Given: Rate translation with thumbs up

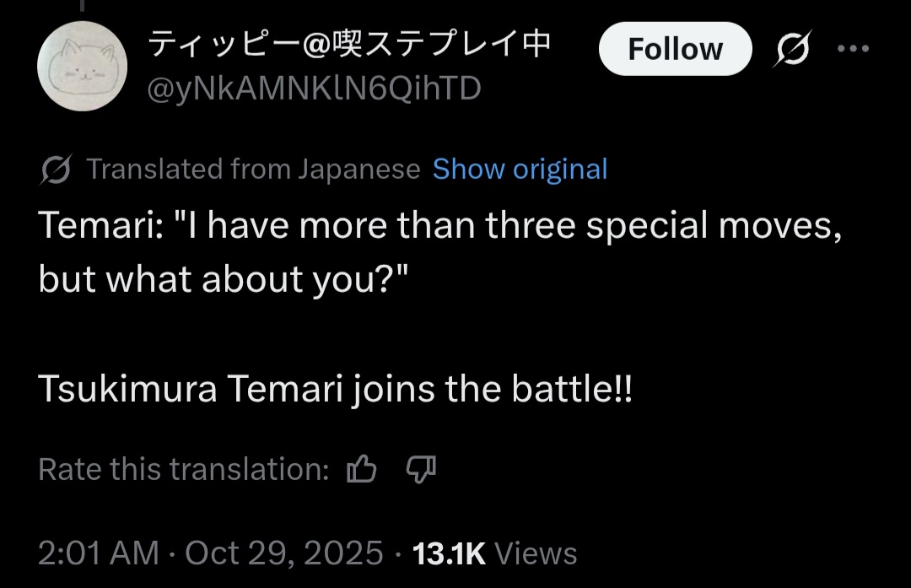Looking at the screenshot, I should [361, 469].
